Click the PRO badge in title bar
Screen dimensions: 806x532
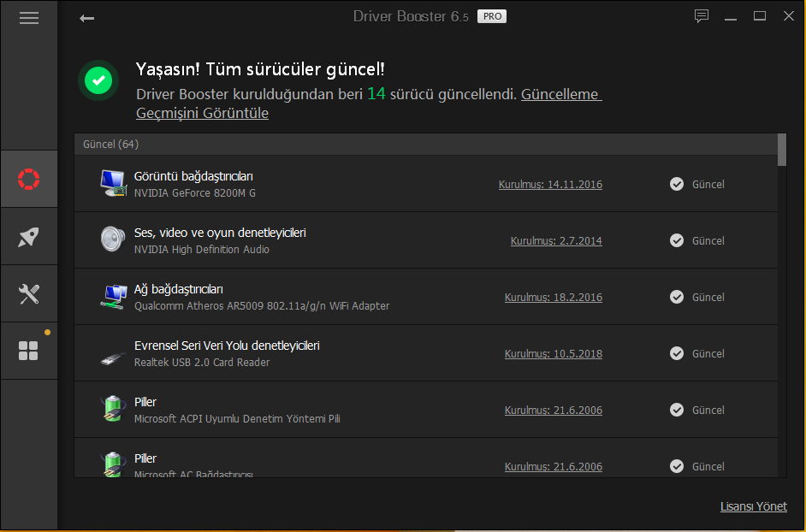pos(492,16)
